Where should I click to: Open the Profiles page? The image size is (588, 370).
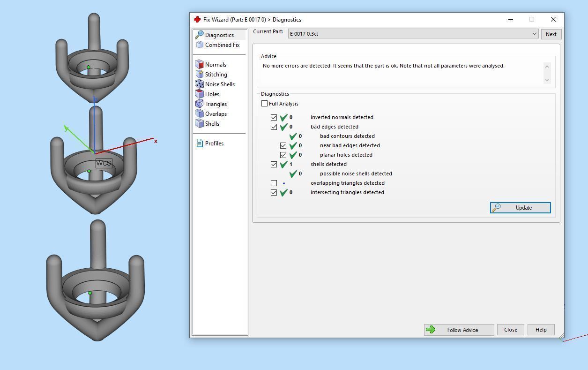[x=214, y=143]
